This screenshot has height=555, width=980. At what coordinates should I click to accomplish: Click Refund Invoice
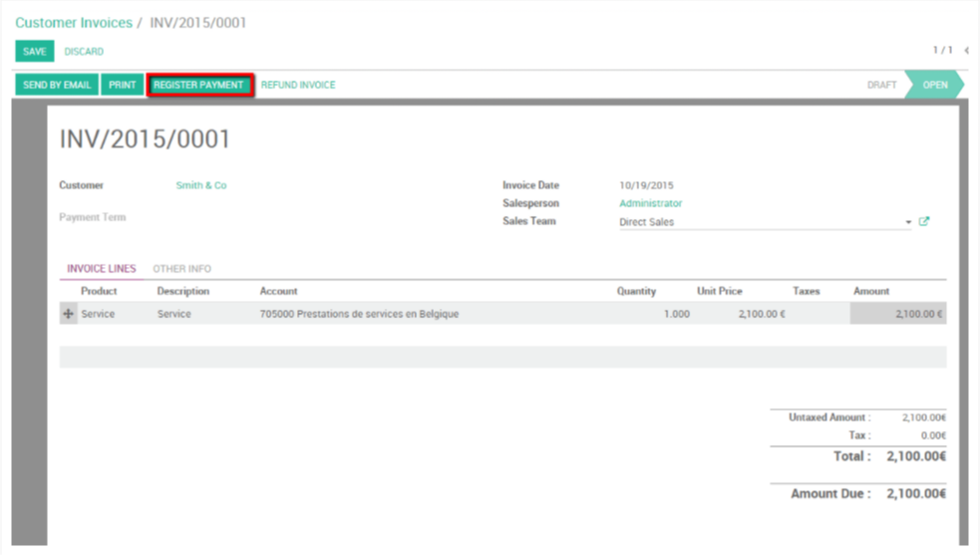(298, 85)
